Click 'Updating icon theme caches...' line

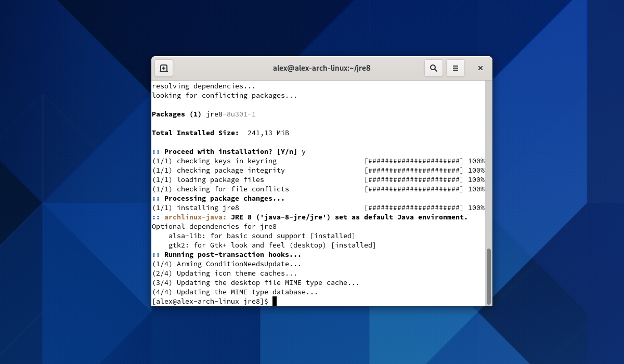(225, 273)
